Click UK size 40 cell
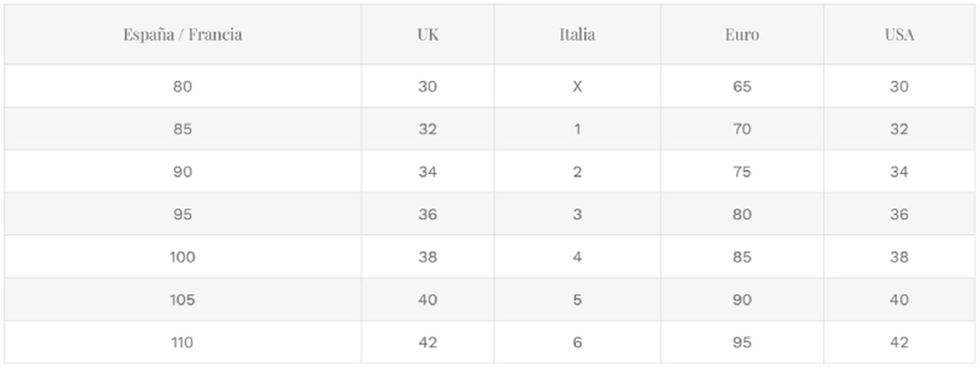The image size is (980, 368). [428, 300]
